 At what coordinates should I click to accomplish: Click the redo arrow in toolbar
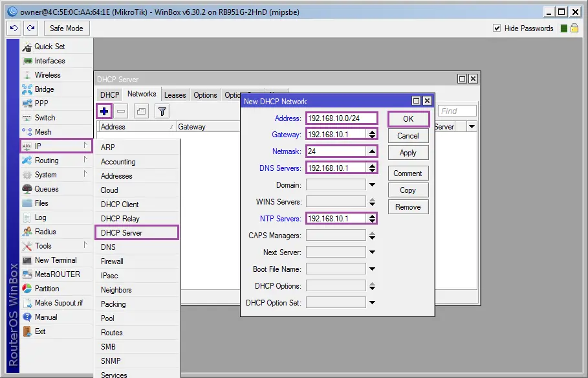point(30,28)
